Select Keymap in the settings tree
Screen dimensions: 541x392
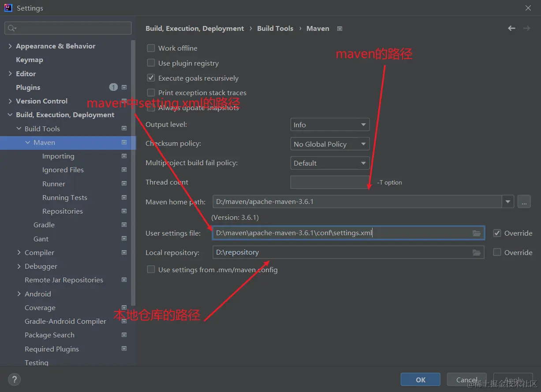click(30, 59)
